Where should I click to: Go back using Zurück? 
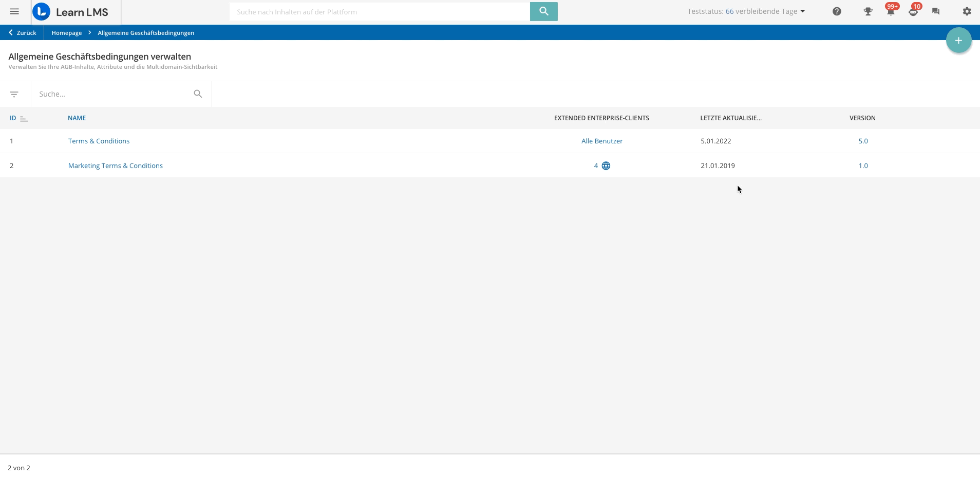(22, 32)
